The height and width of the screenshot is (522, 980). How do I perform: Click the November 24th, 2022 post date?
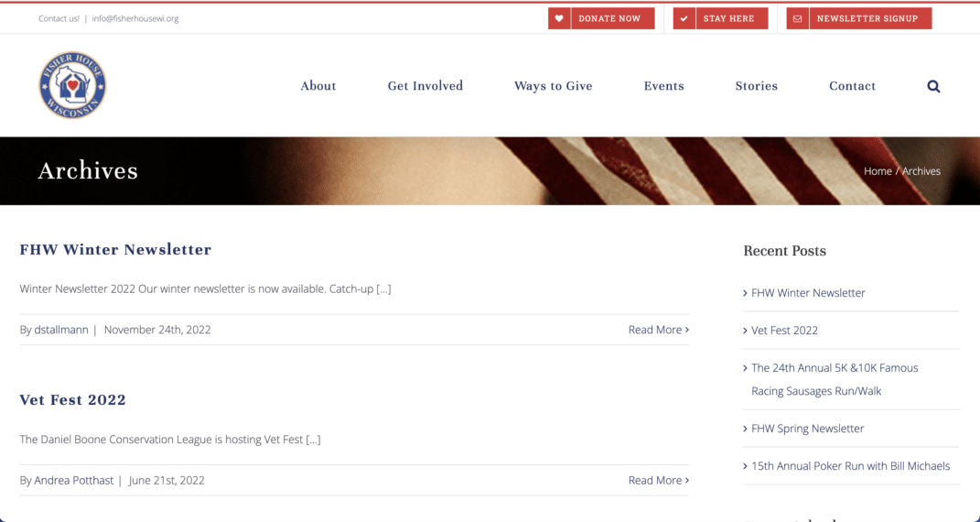coord(157,330)
